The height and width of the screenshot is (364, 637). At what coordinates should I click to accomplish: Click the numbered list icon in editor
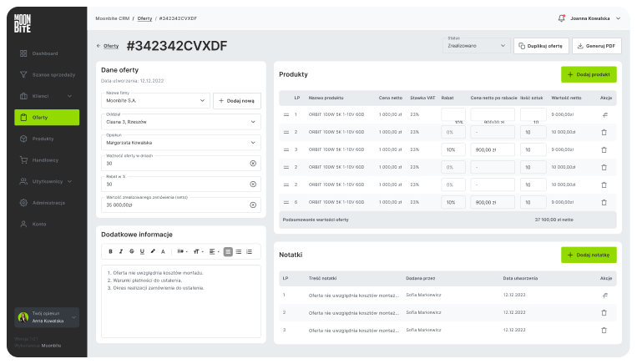[249, 251]
